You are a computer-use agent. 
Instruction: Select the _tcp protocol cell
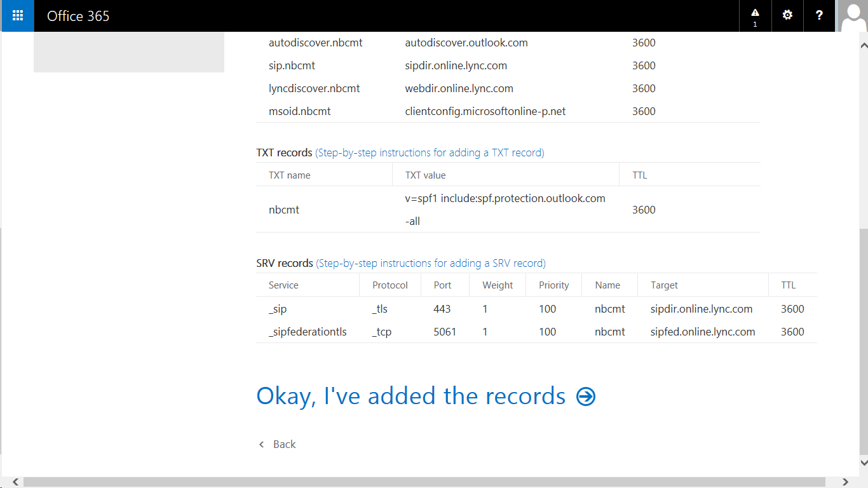[x=382, y=332]
